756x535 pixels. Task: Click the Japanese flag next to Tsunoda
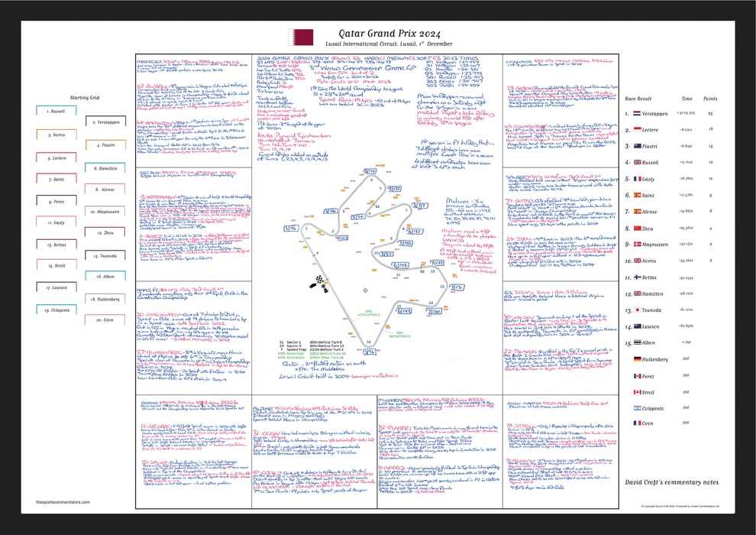coord(637,310)
